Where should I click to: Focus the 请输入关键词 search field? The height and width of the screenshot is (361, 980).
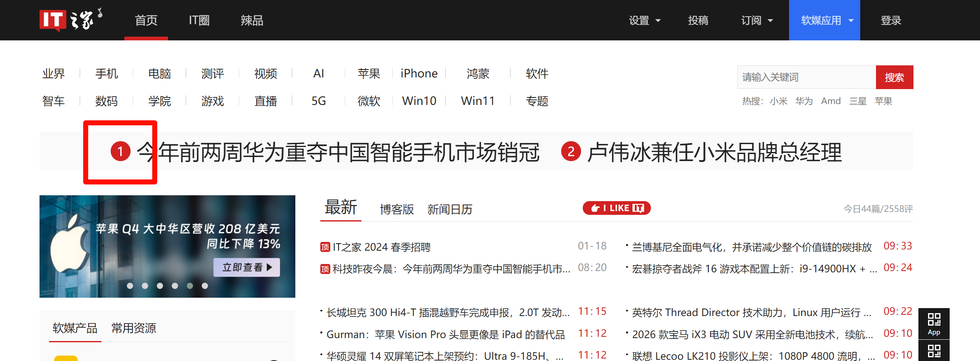pos(807,77)
